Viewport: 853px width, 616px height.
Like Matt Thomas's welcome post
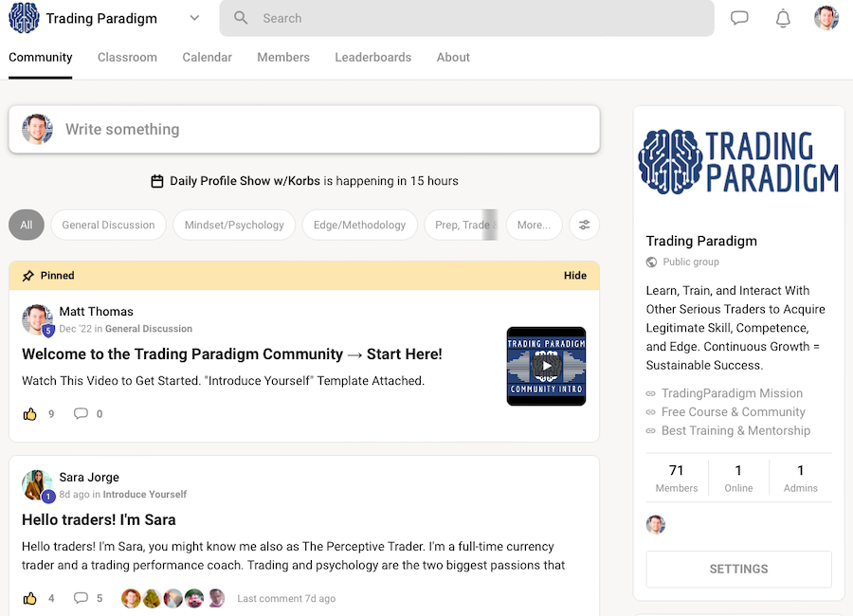(x=30, y=413)
